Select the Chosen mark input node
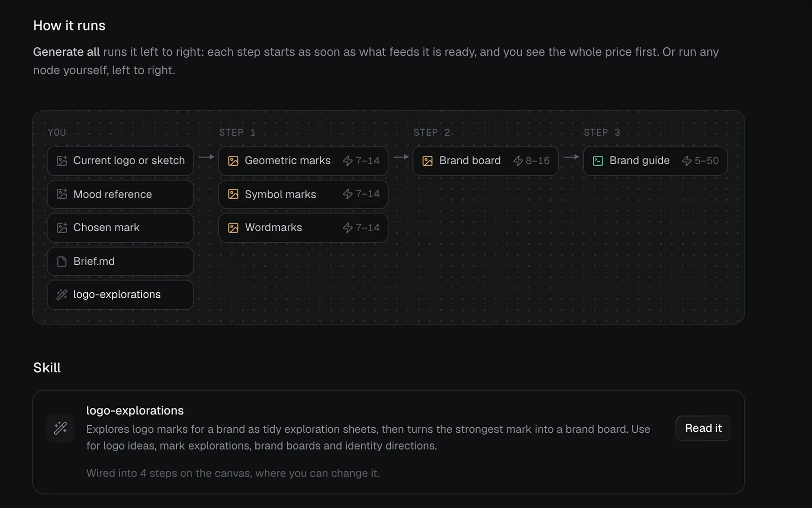812x508 pixels. (x=120, y=228)
